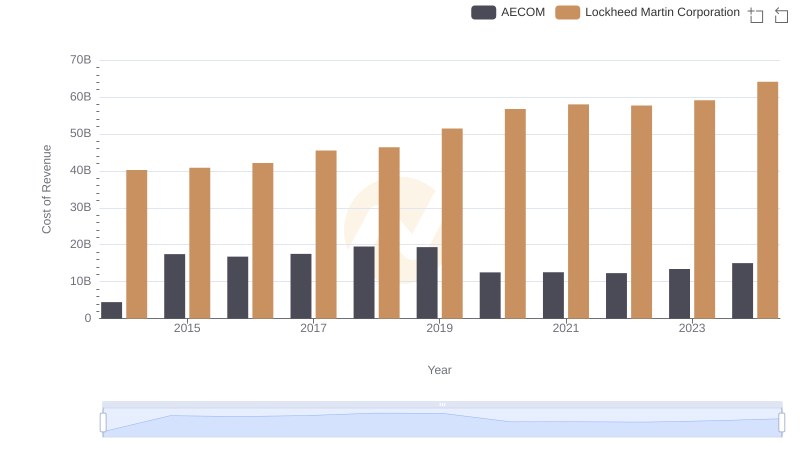Click the Lockheed Martin bar for 2015

coord(199,243)
